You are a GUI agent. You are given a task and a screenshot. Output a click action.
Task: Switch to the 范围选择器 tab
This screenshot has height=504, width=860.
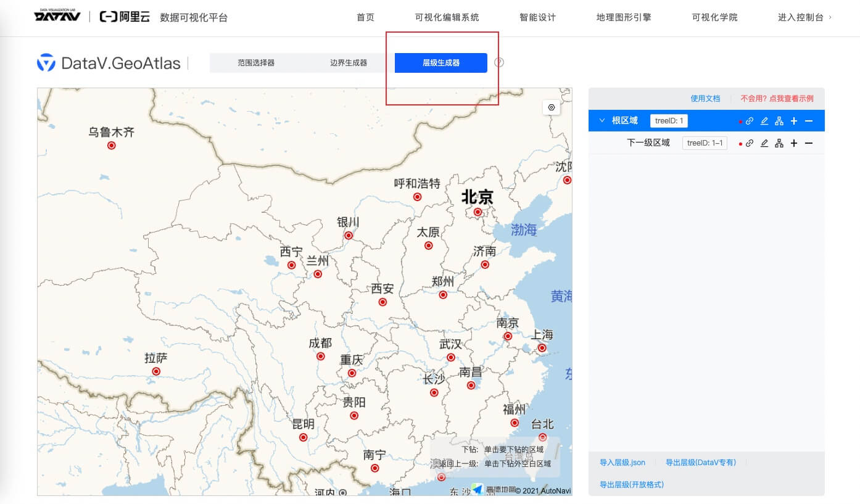click(x=256, y=63)
